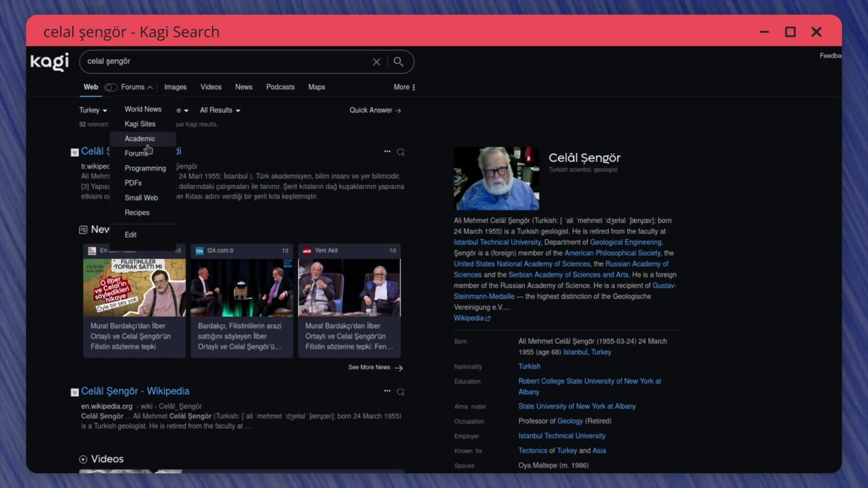Click the summarize icon beside the Turkish Wikipedia result
The image size is (868, 488).
click(401, 152)
